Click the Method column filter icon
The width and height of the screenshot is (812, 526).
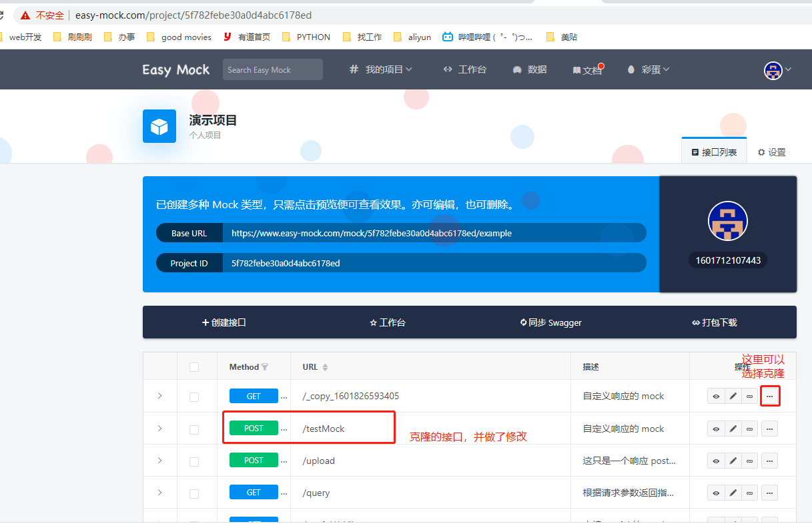coord(265,366)
